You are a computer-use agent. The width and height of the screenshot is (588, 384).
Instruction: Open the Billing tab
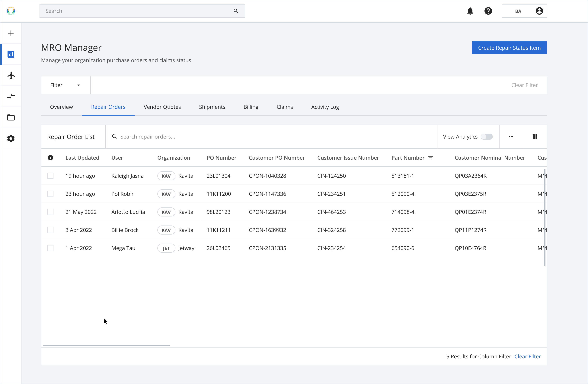251,107
